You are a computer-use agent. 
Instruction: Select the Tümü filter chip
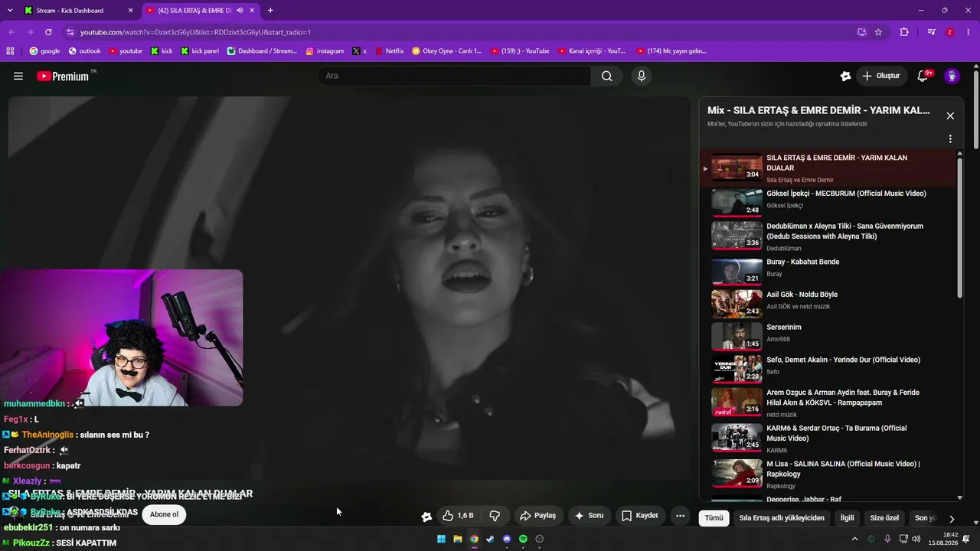(x=714, y=518)
